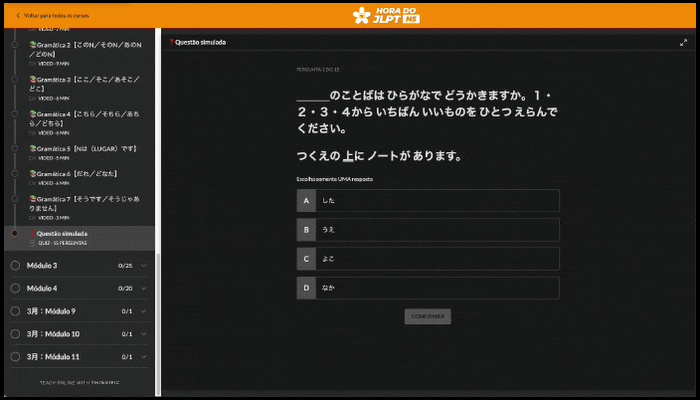700x400 pixels.
Task: Expand the 3月：Módulo 10 section
Action: tap(79, 334)
